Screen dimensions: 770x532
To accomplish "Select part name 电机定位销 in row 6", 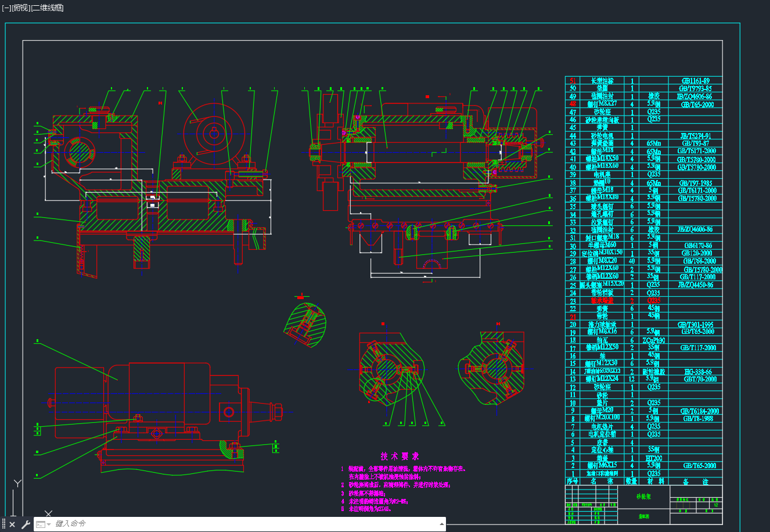I will pyautogui.click(x=602, y=434).
